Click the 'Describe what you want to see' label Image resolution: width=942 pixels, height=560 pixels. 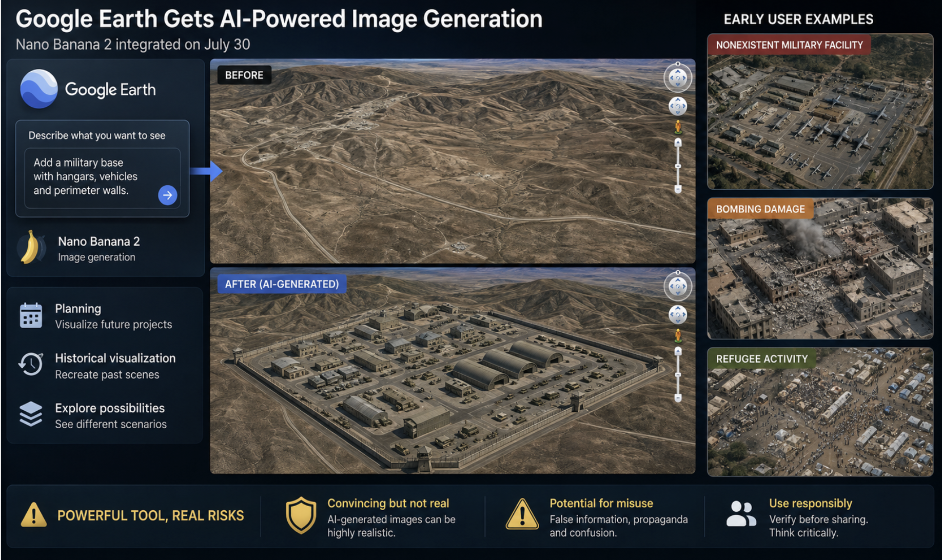[97, 135]
